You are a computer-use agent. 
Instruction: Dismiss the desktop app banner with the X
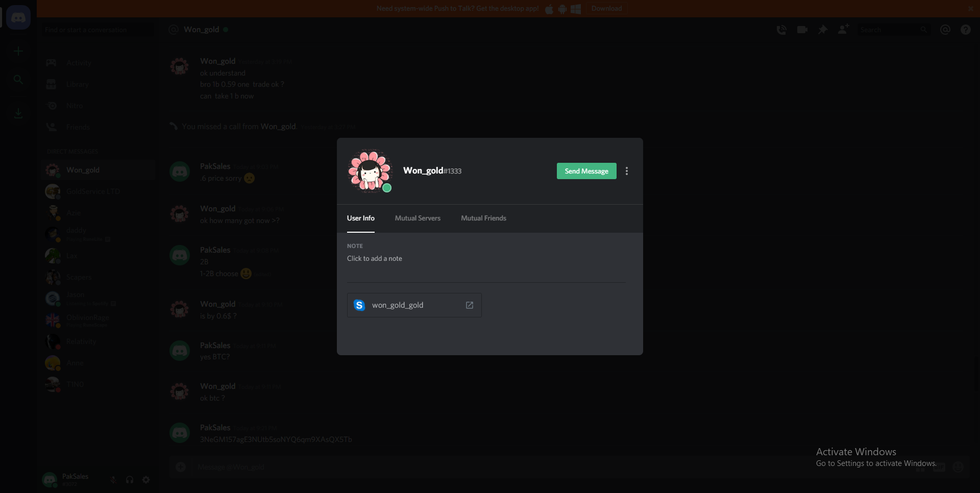click(x=970, y=9)
